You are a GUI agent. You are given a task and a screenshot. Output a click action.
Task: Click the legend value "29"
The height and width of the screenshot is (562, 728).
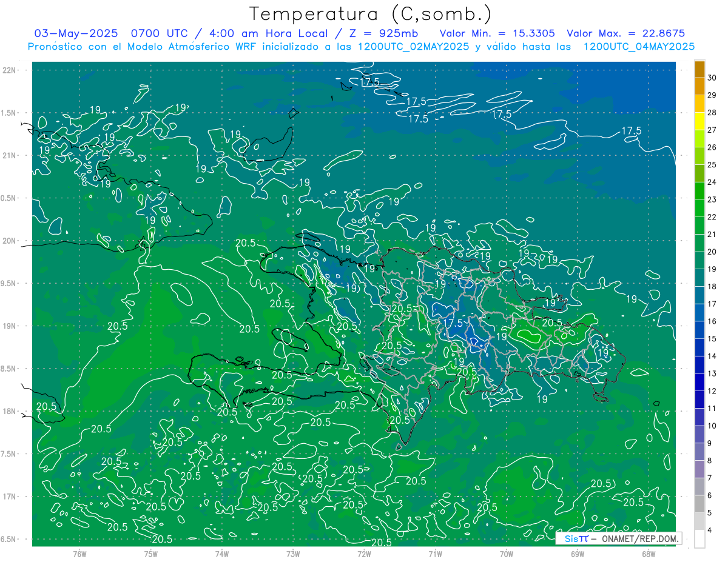point(712,95)
